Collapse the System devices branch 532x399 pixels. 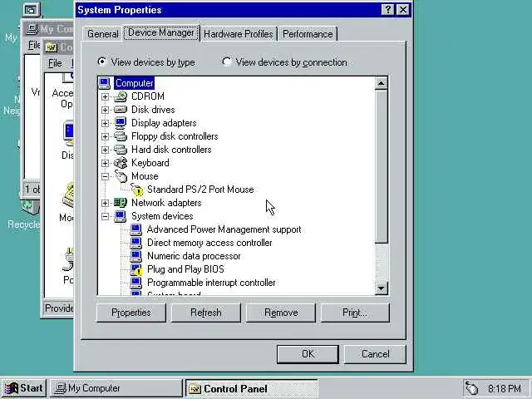106,216
